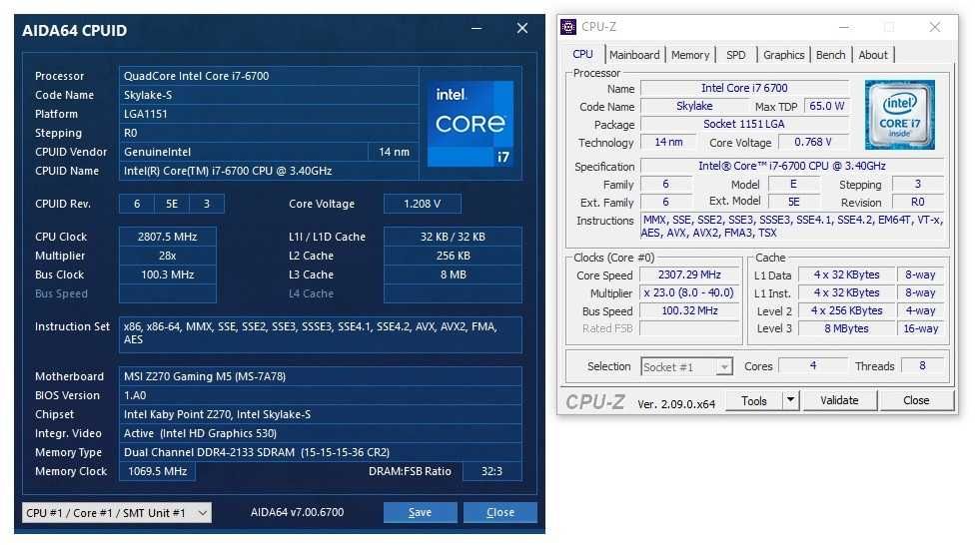Click the 14 nm field in AIDA64
The image size is (980, 545).
(394, 152)
